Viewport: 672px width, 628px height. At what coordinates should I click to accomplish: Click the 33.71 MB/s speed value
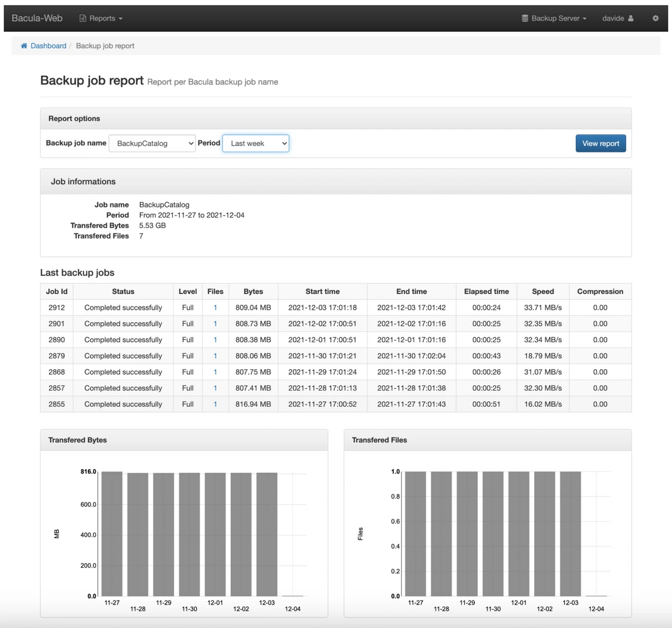543,308
